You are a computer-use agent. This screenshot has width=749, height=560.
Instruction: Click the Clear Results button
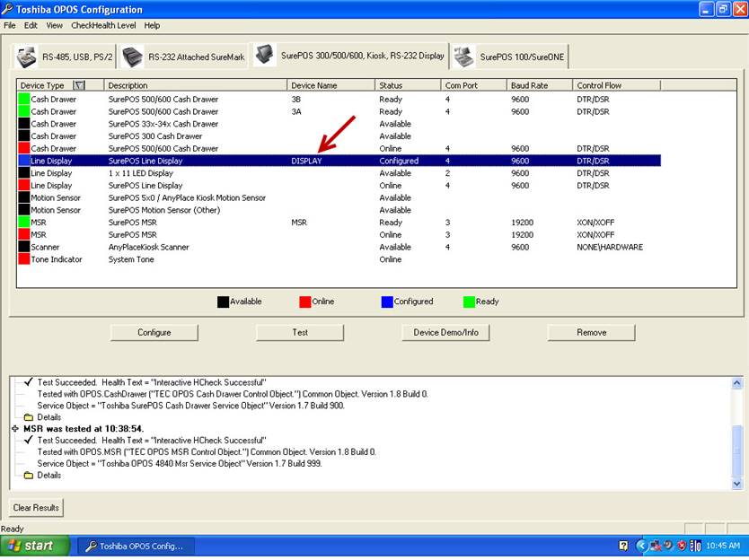[36, 508]
